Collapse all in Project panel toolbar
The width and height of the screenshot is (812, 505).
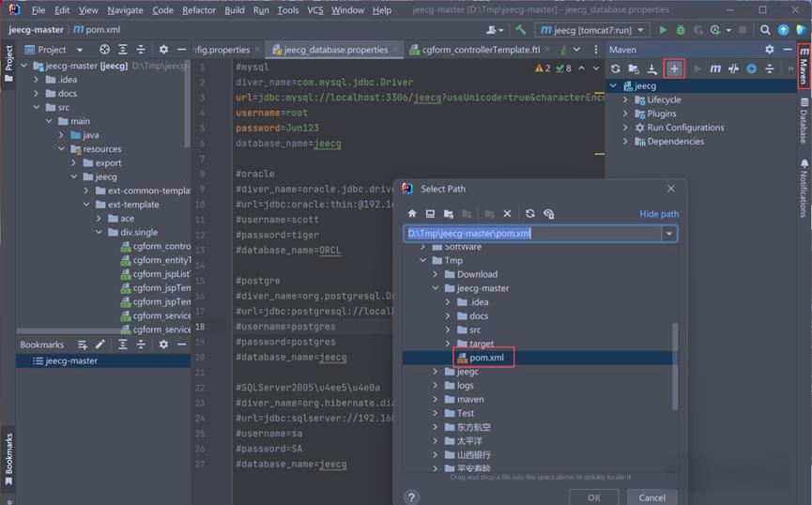coord(141,49)
